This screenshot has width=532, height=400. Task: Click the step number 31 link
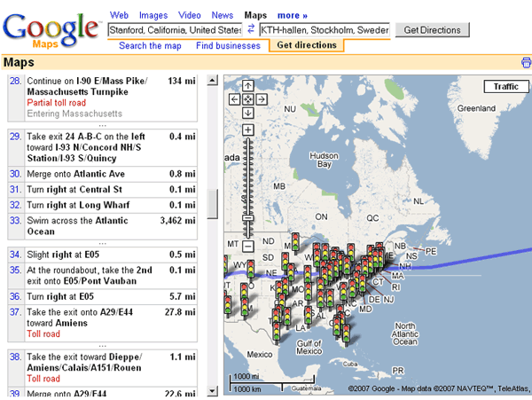[x=15, y=189]
